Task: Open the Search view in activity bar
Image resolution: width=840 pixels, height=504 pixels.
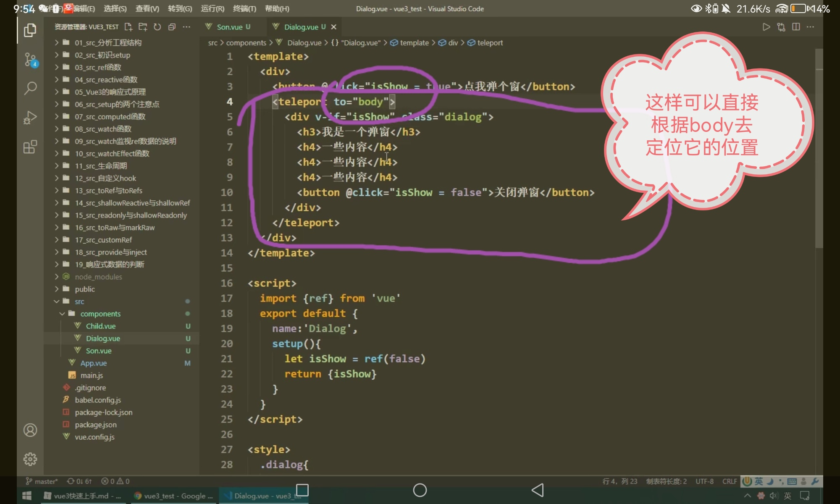Action: [30, 88]
